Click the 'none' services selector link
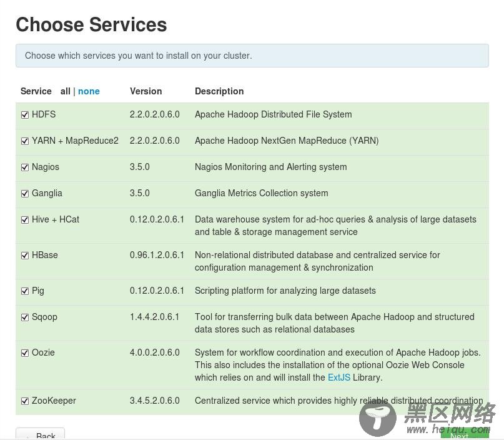Image resolution: width=504 pixels, height=440 pixels. click(x=89, y=91)
